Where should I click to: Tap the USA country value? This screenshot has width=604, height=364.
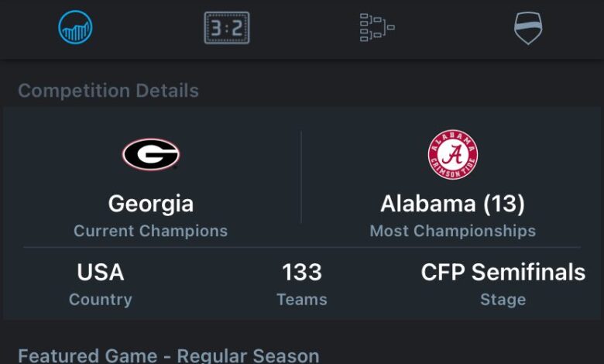click(x=101, y=272)
